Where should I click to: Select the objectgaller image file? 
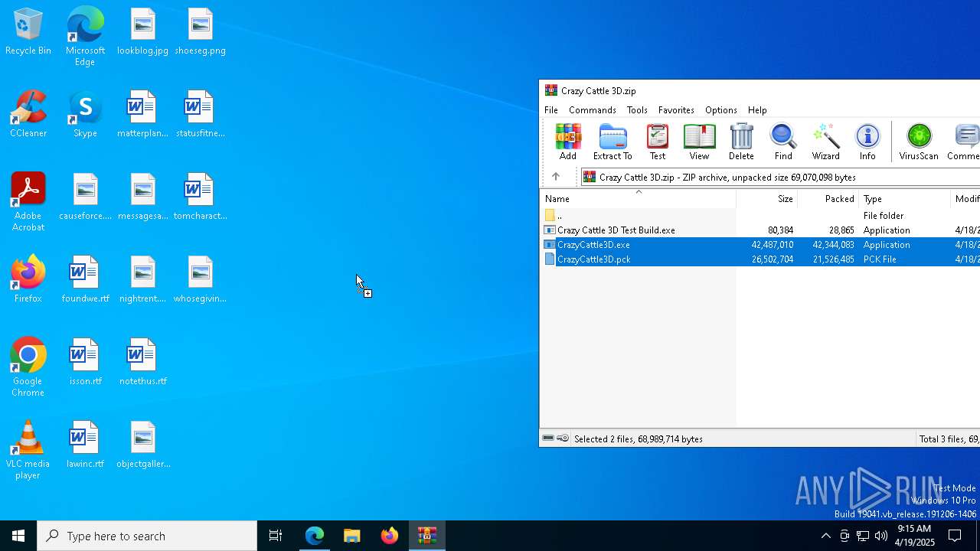142,445
